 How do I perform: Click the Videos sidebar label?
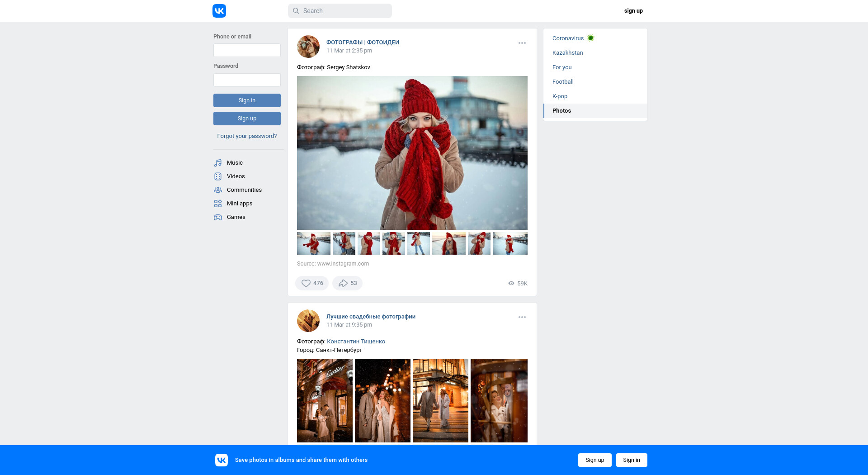[236, 176]
